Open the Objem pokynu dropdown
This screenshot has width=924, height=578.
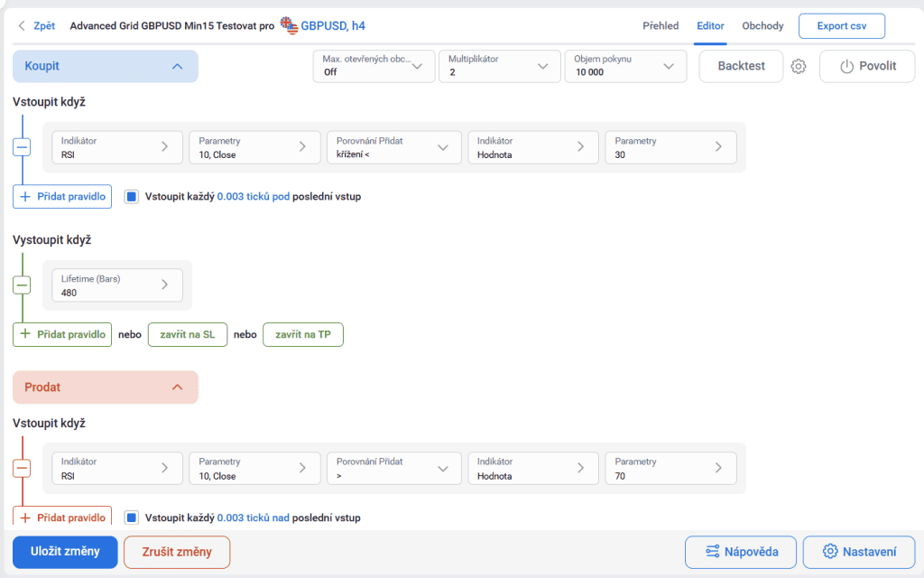point(624,66)
